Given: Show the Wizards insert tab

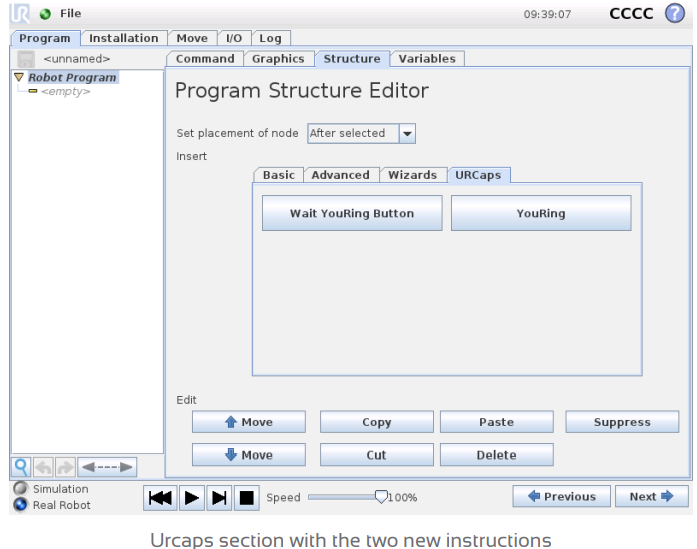Looking at the screenshot, I should [413, 175].
